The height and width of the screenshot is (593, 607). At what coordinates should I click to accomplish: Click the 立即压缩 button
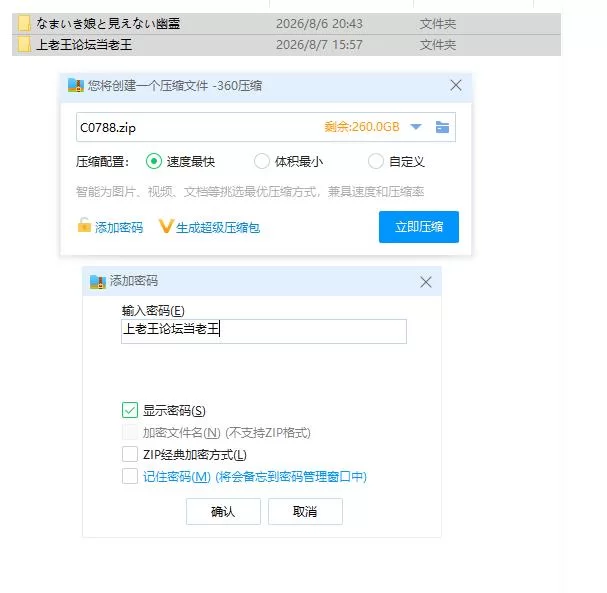click(x=419, y=227)
